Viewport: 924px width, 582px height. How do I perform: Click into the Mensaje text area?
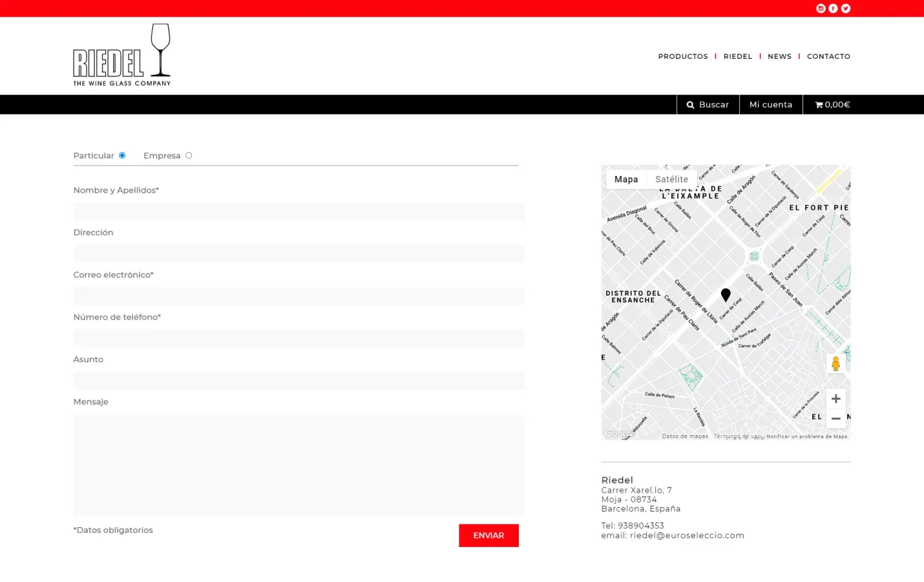click(299, 465)
